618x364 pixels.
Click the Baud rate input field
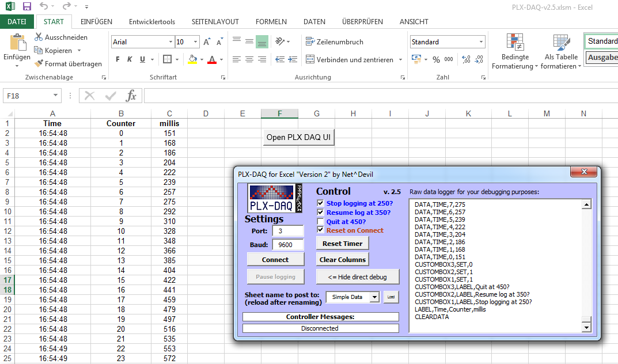(x=288, y=245)
